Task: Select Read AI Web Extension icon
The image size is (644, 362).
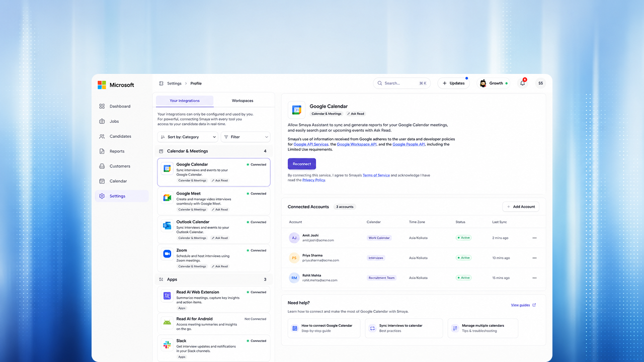Action: tap(167, 296)
